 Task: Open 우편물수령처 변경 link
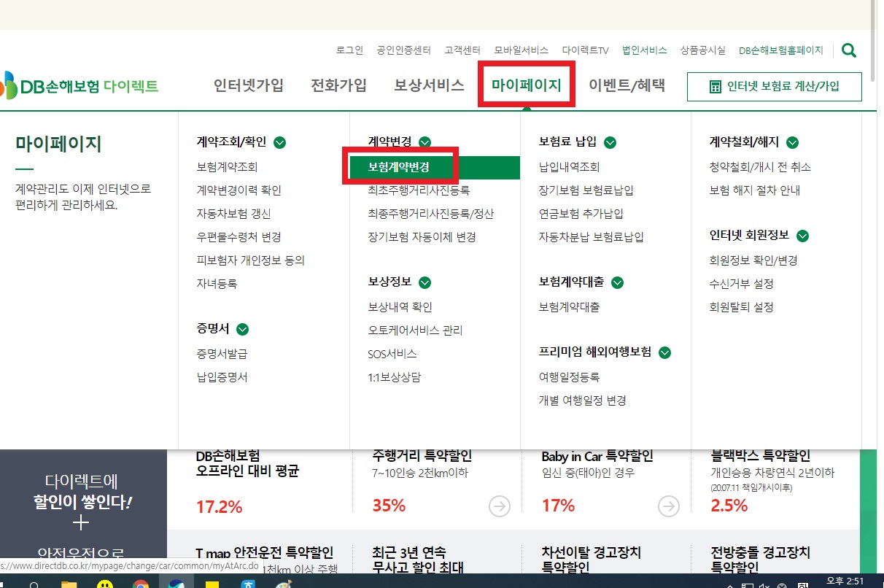pos(239,237)
